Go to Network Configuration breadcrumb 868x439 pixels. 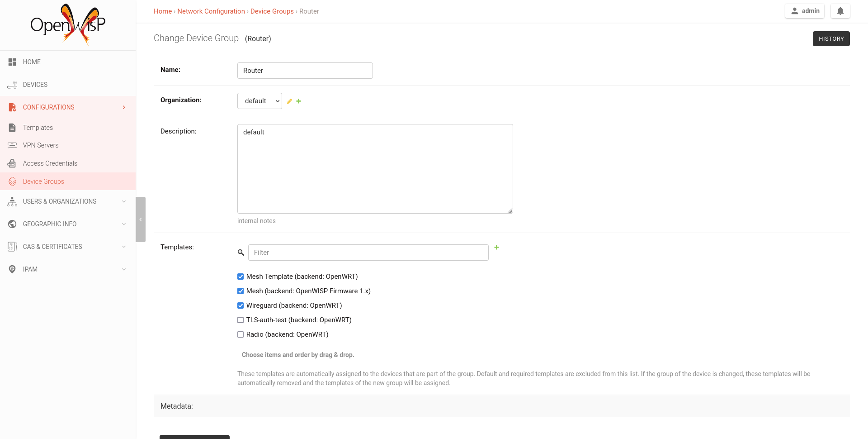click(211, 11)
